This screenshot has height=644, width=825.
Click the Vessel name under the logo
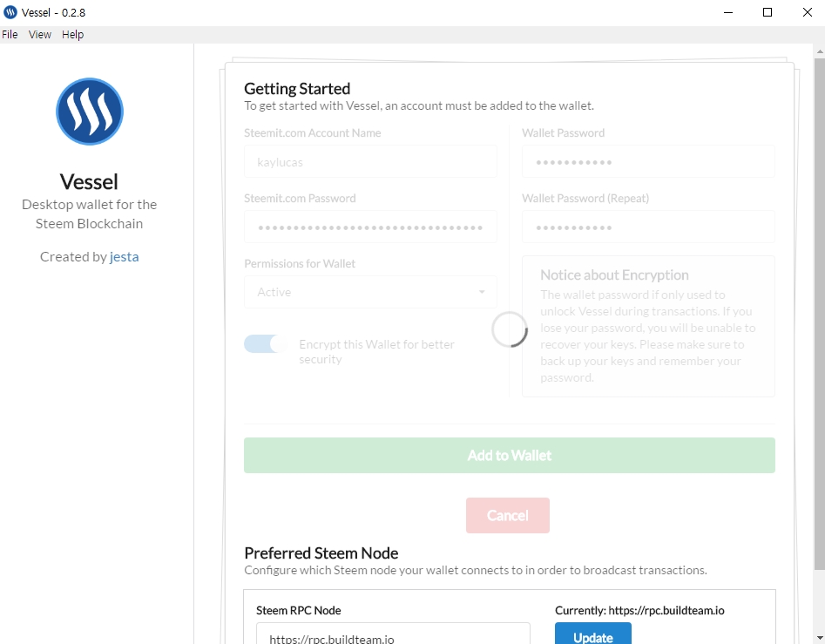tap(89, 182)
